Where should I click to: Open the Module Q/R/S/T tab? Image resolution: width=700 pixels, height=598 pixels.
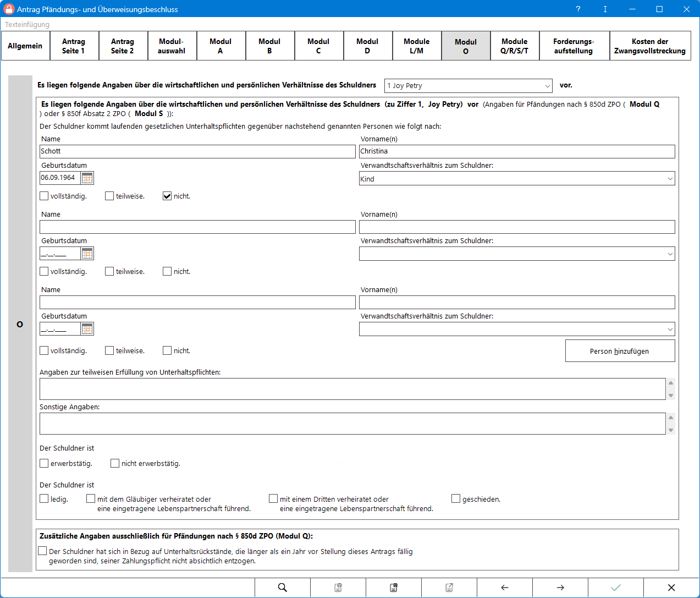(x=515, y=46)
